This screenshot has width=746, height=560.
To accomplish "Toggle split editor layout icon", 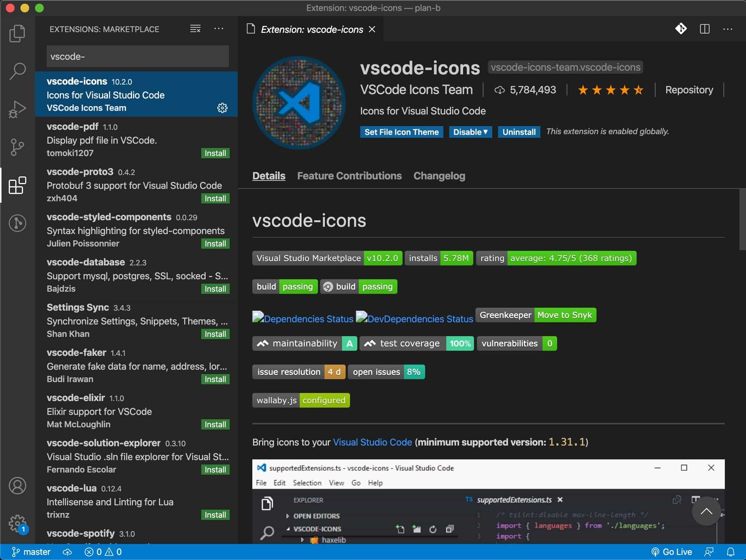I will [704, 29].
